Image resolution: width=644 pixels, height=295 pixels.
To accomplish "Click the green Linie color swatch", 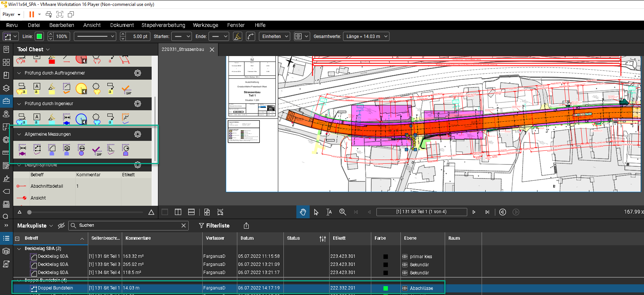I will pyautogui.click(x=39, y=37).
